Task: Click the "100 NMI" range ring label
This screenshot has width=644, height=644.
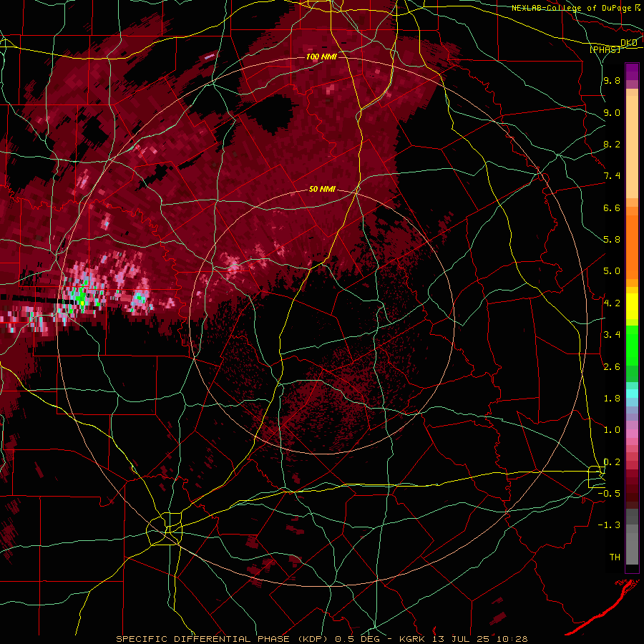Action: pyautogui.click(x=321, y=57)
